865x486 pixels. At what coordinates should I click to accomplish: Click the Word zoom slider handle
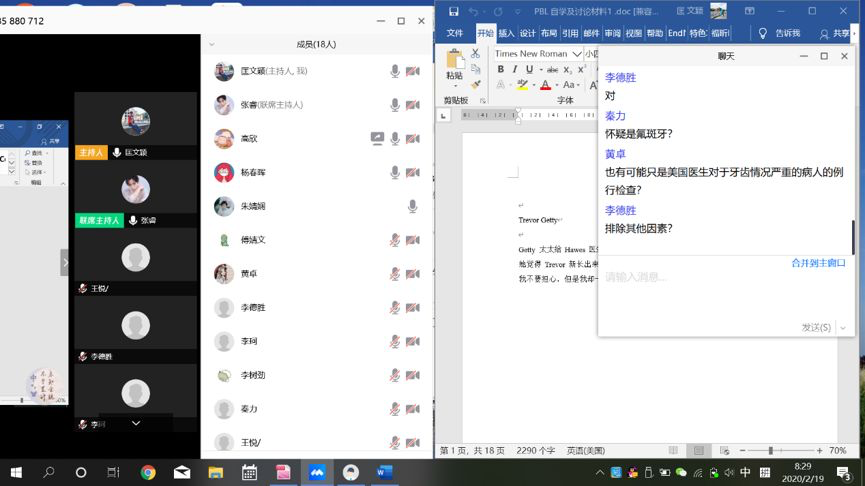coord(771,451)
